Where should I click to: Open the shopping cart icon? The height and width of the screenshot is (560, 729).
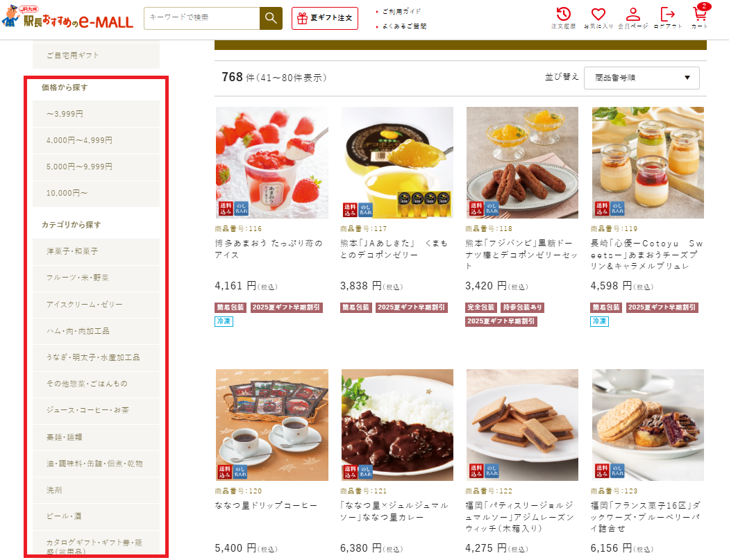pos(700,13)
